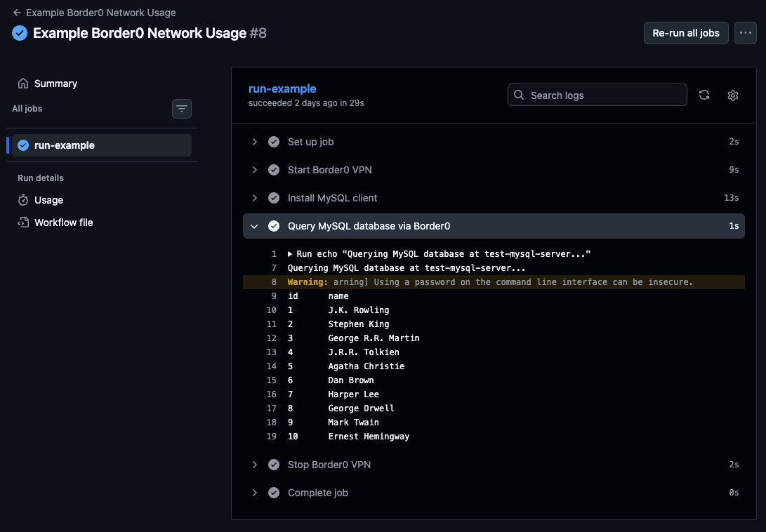Click the Usage stopwatch icon
The width and height of the screenshot is (766, 532).
coord(23,200)
